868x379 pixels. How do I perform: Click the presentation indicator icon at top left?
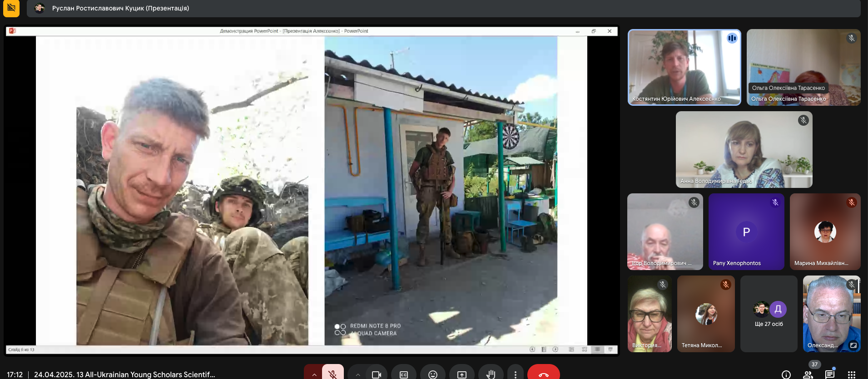coord(11,8)
